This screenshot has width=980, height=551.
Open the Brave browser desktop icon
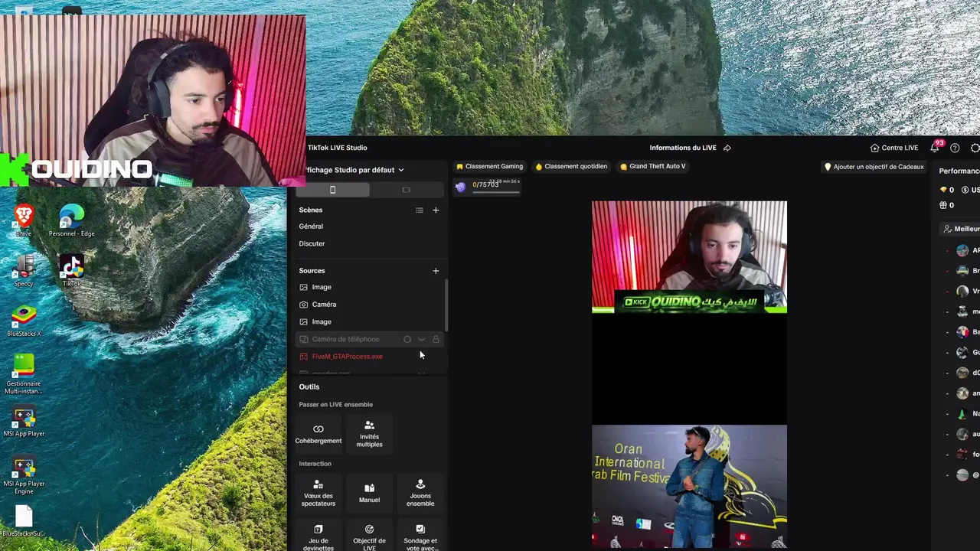pos(24,220)
